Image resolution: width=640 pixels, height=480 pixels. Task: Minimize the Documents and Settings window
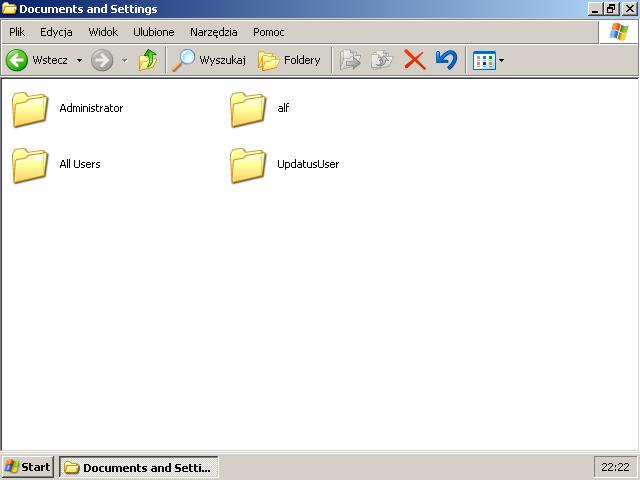pyautogui.click(x=595, y=9)
